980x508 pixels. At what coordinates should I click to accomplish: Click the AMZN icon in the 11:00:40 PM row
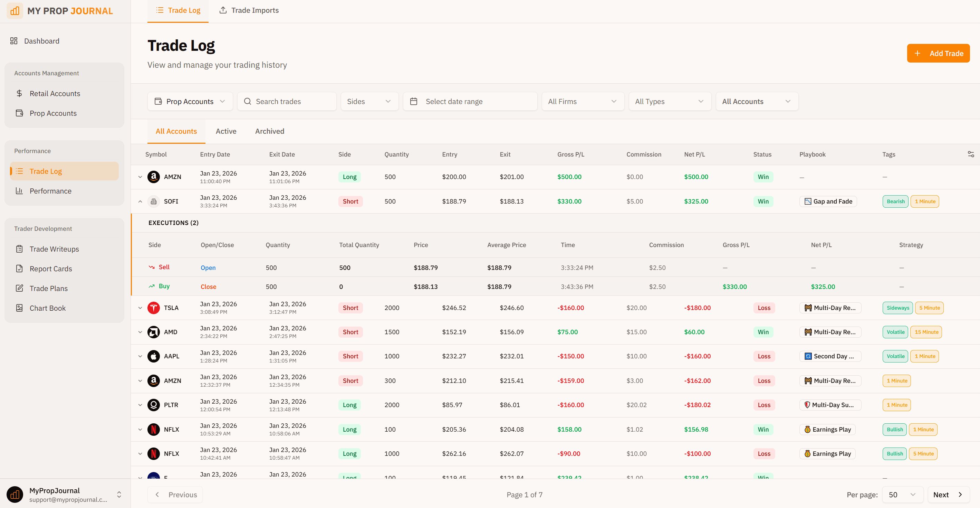(153, 177)
